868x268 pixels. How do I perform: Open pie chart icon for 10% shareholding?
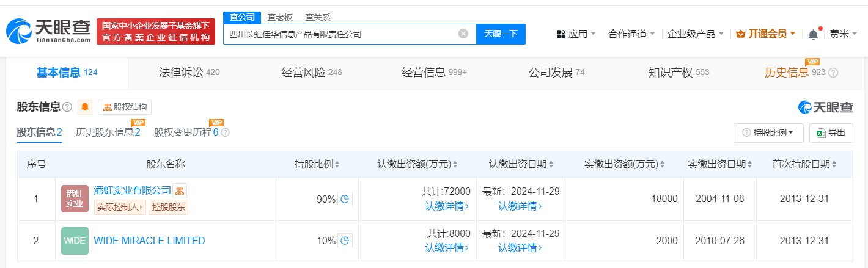coord(345,241)
